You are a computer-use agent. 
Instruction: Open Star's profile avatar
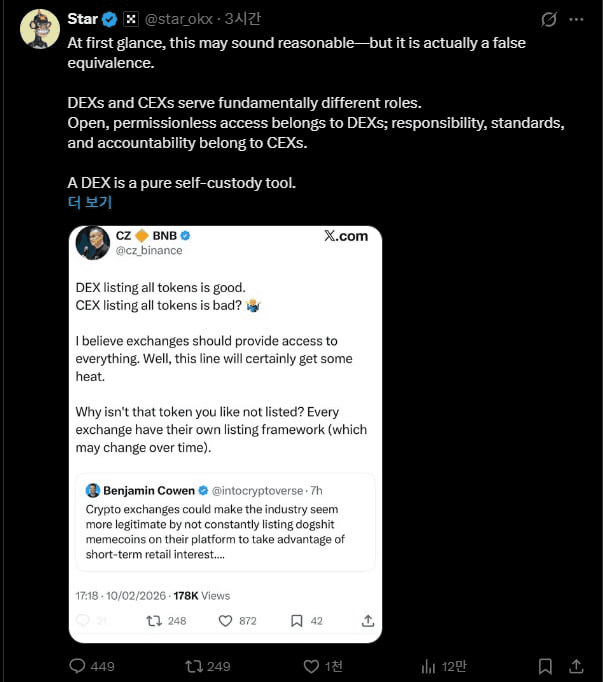click(x=39, y=28)
